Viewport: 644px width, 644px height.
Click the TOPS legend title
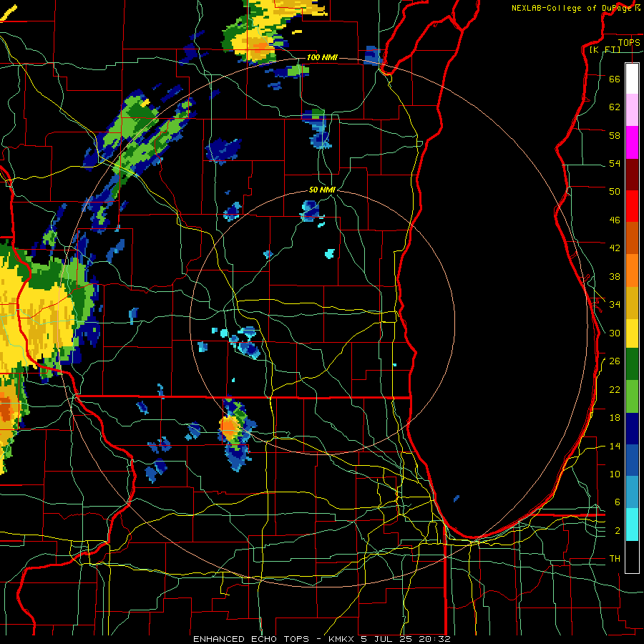[629, 42]
